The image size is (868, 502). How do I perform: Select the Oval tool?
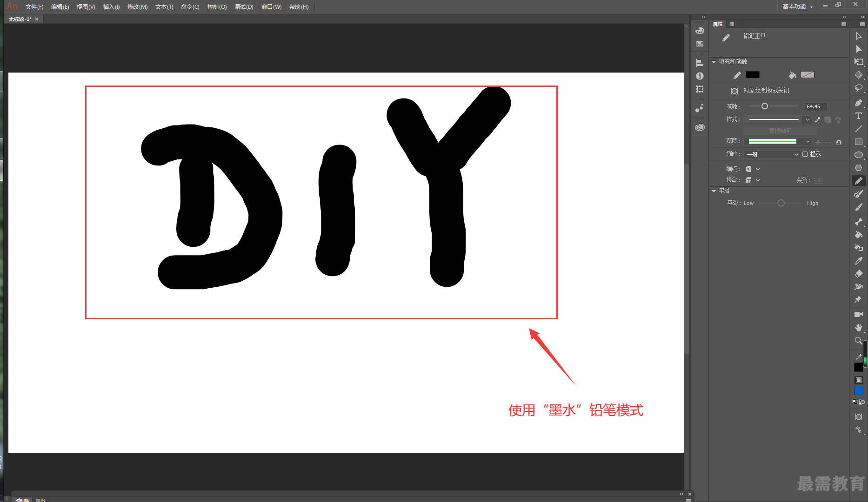[859, 155]
